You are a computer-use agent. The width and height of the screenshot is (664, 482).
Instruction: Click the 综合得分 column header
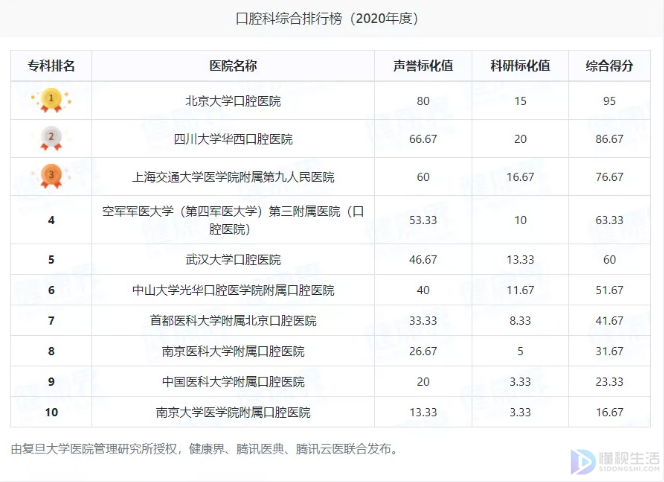(x=609, y=66)
